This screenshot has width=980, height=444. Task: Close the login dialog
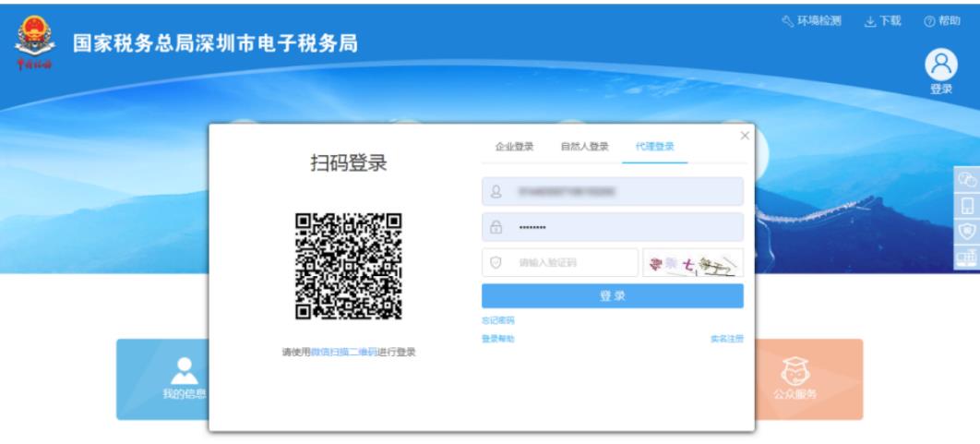[745, 136]
